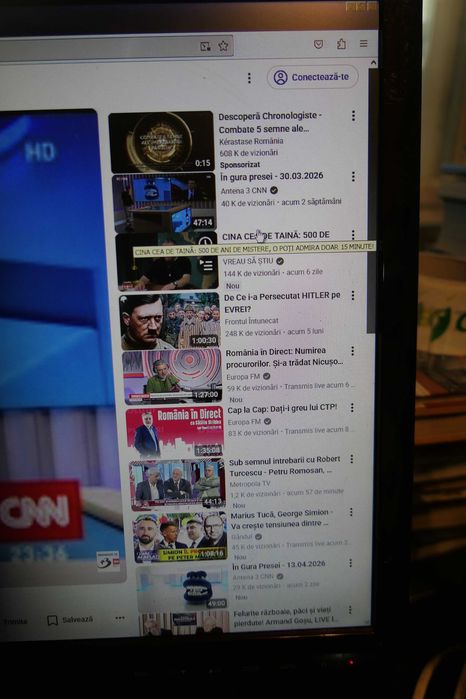Open the Pocket shield icon in browser toolbar
The image size is (466, 699).
pyautogui.click(x=318, y=44)
